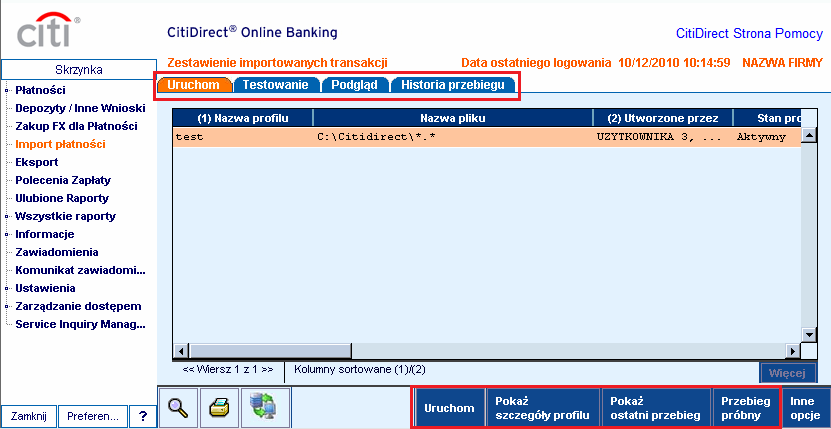The image size is (831, 429).
Task: Select the Skrzynka panel header
Action: click(79, 69)
